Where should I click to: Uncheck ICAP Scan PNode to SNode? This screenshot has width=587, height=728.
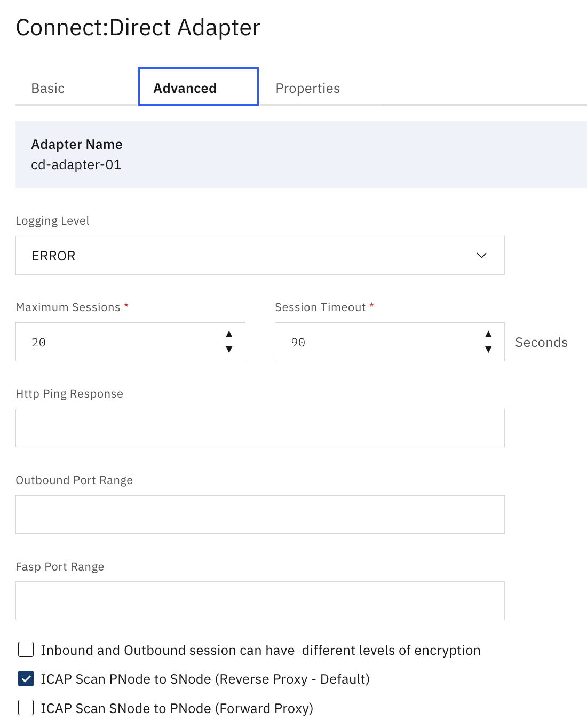26,679
